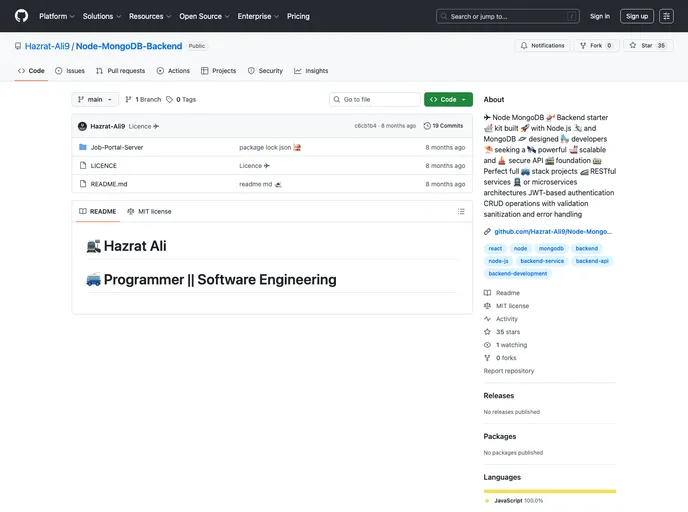View the 1 watching link
Image resolution: width=688 pixels, height=512 pixels.
click(505, 345)
